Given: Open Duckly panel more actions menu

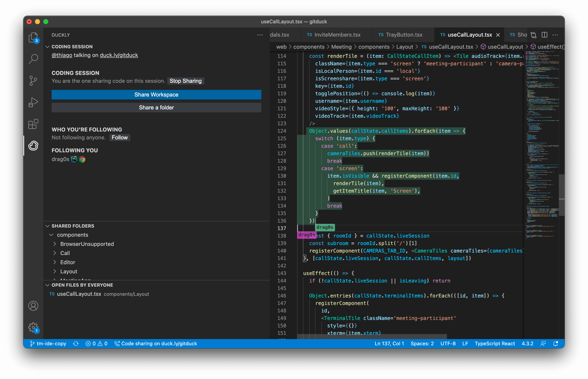Looking at the screenshot, I should click(x=260, y=35).
